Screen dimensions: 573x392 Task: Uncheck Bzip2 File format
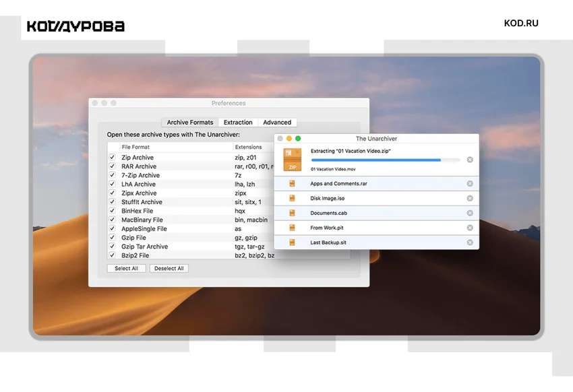point(112,255)
